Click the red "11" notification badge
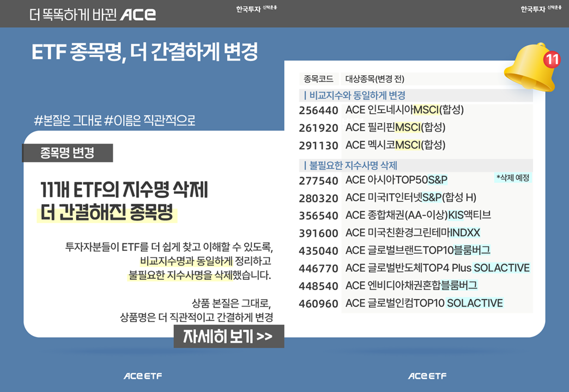 click(552, 59)
